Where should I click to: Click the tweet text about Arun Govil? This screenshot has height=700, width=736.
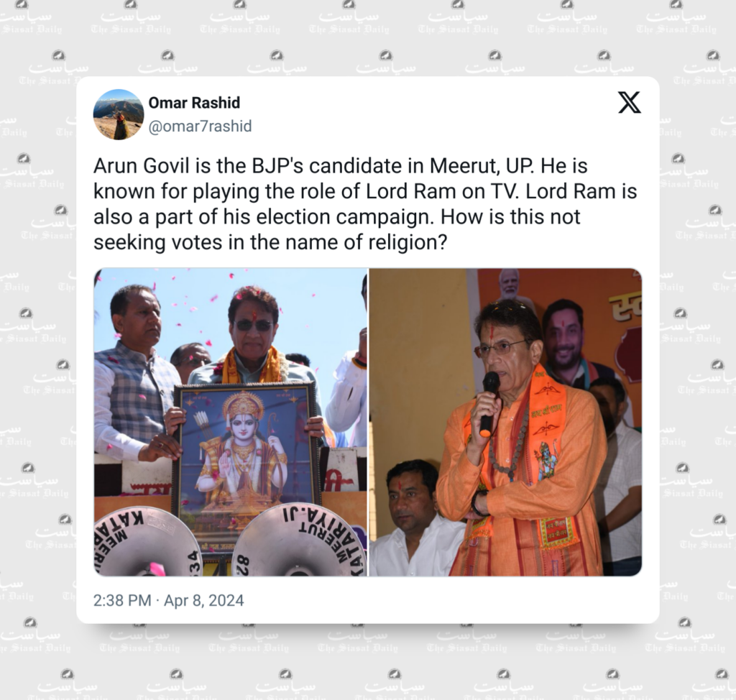364,204
